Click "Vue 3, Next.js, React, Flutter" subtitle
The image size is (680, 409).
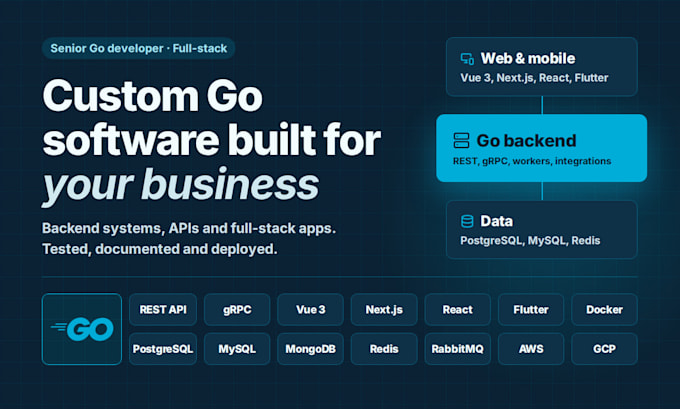coord(534,78)
